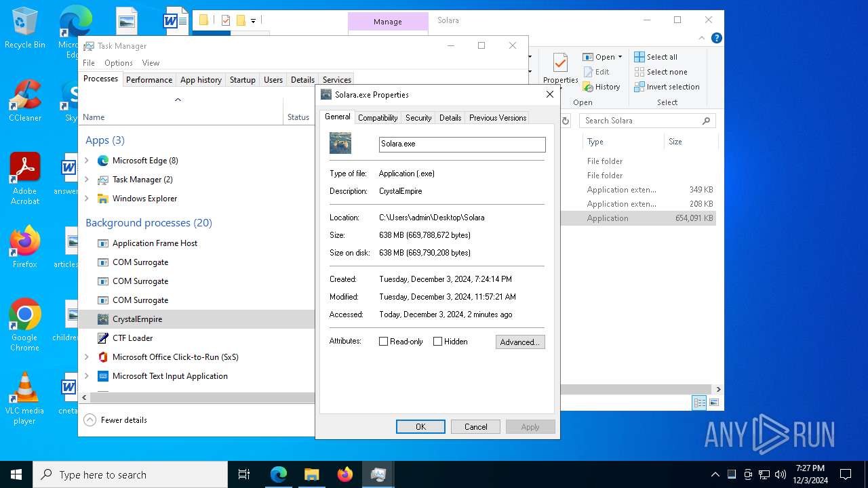Open the Security tab in Properties
868x488 pixels.
click(418, 118)
